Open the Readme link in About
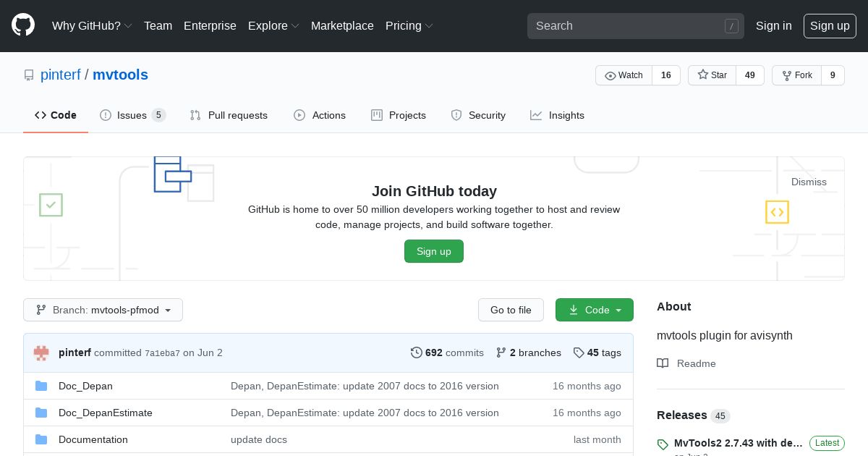The image size is (868, 456). coord(686,363)
